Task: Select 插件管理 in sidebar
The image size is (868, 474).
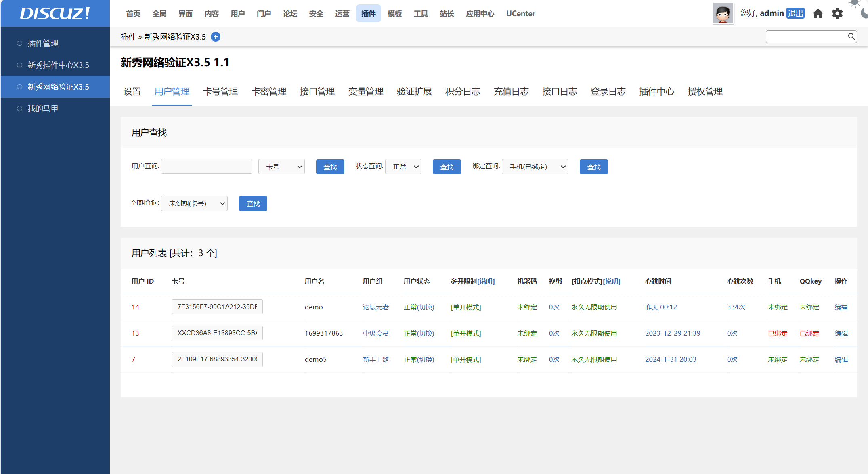Action: pos(43,43)
